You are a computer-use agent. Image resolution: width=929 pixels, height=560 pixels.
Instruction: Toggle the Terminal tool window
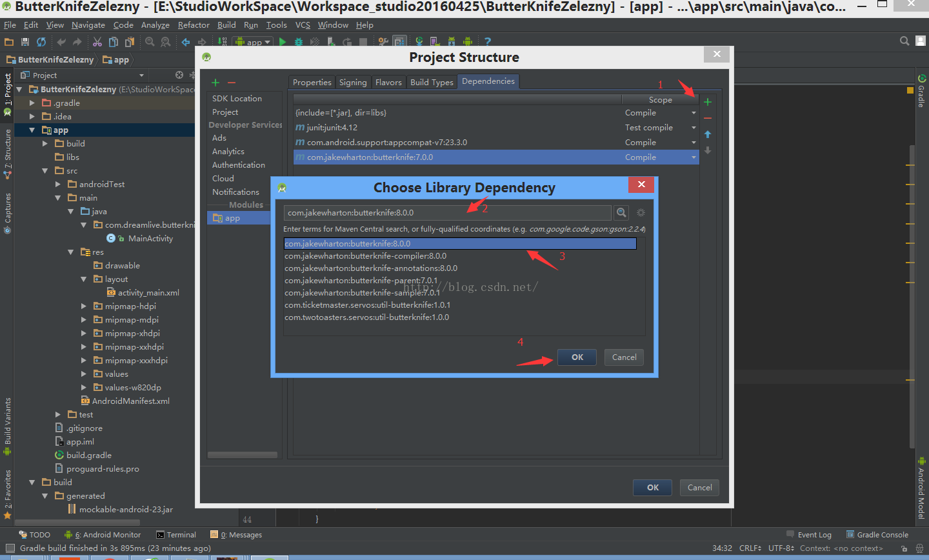(176, 535)
